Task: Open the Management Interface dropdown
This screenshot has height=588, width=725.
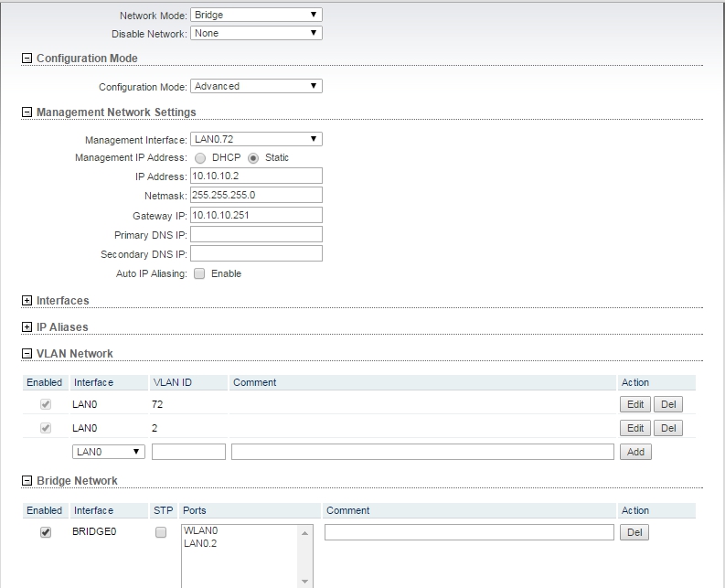Action: [256, 139]
